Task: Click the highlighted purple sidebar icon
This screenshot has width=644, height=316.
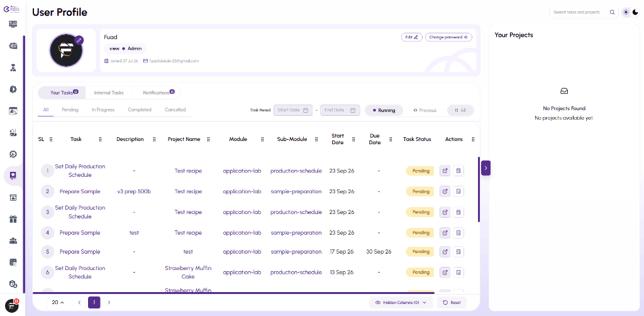Action: 13,176
